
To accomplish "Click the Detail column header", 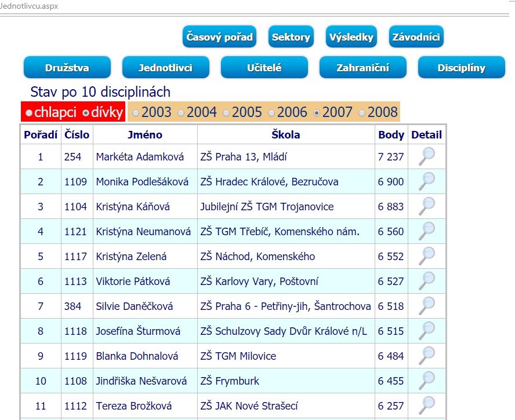I will click(x=426, y=134).
